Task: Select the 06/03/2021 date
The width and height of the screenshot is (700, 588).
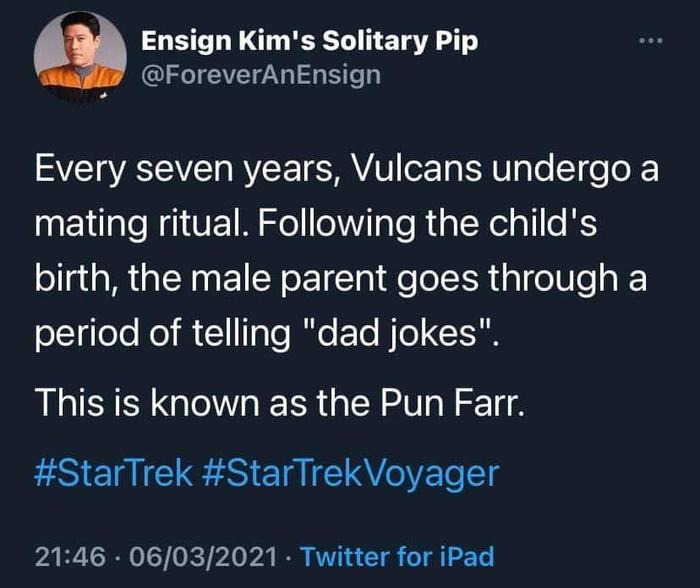Action: pos(201,556)
